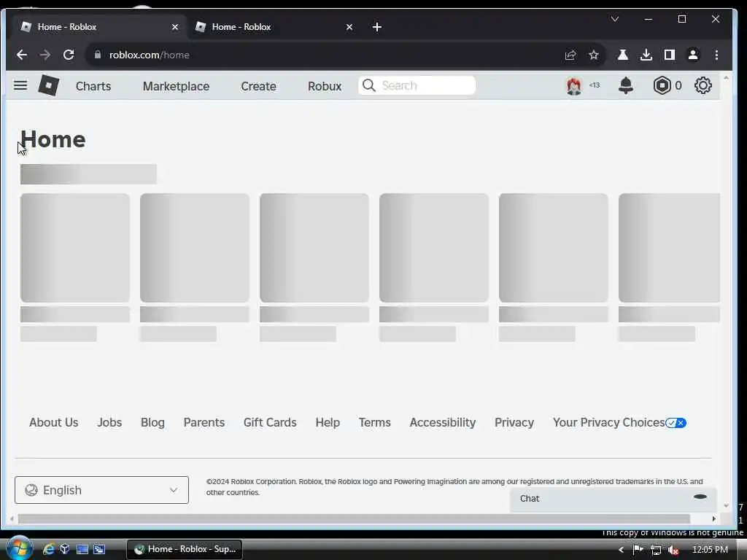This screenshot has width=747, height=560.
Task: Click the About Us footer link
Action: (54, 422)
